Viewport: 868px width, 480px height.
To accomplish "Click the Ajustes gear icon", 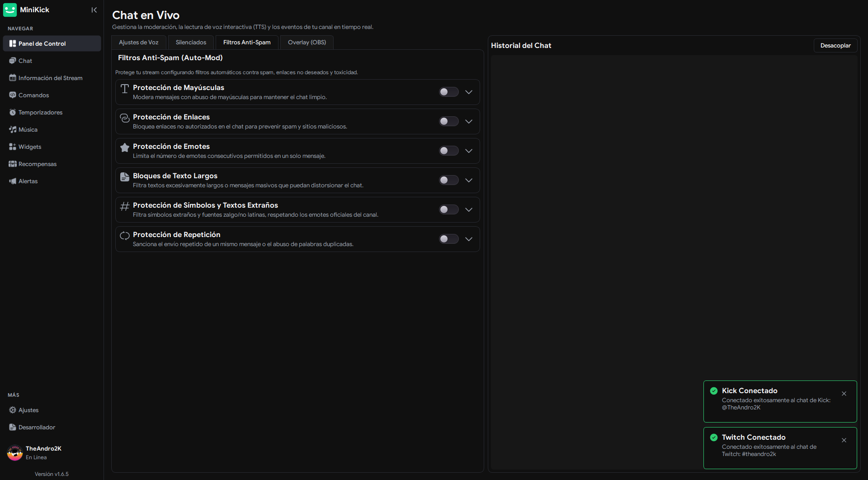I will (13, 410).
